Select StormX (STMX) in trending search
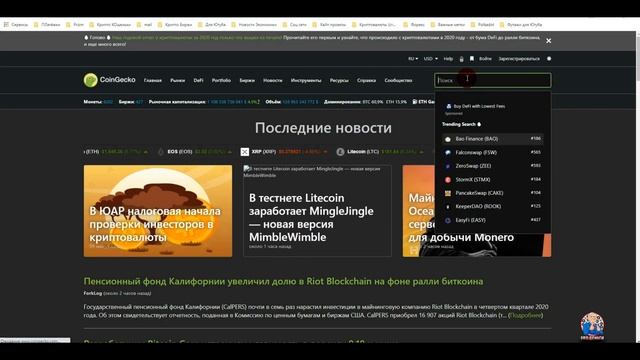The image size is (640, 360). coord(493,179)
